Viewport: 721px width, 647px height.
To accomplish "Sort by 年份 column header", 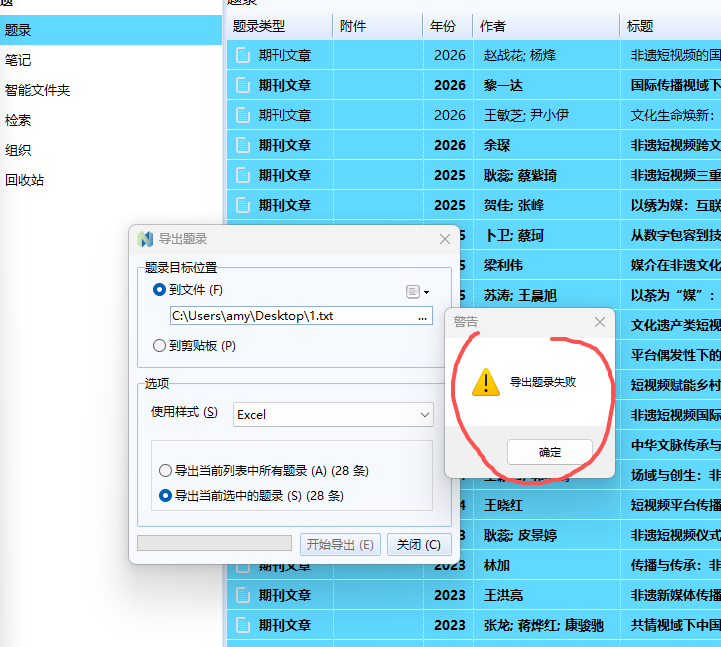I will click(447, 26).
